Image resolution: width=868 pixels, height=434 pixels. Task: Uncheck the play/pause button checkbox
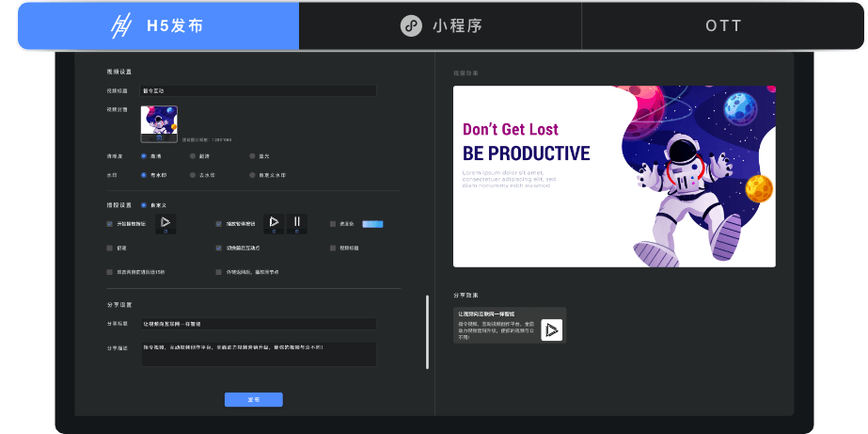(219, 224)
